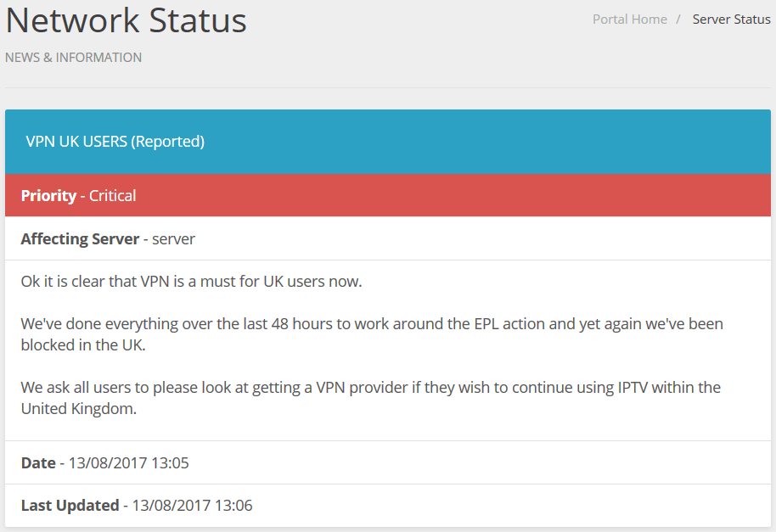
Task: Click the Priority - Critical red bar
Action: click(388, 195)
